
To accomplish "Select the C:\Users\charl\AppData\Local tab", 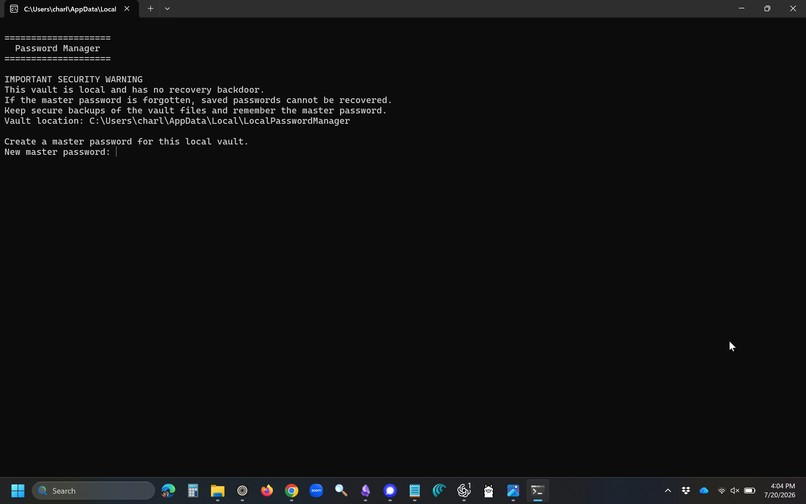I will point(70,9).
